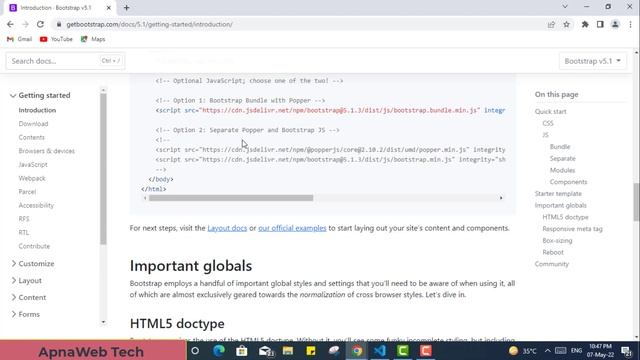Open Cortana search circle in taskbar
Viewport: 640px width, 360px height.
(x=195, y=351)
